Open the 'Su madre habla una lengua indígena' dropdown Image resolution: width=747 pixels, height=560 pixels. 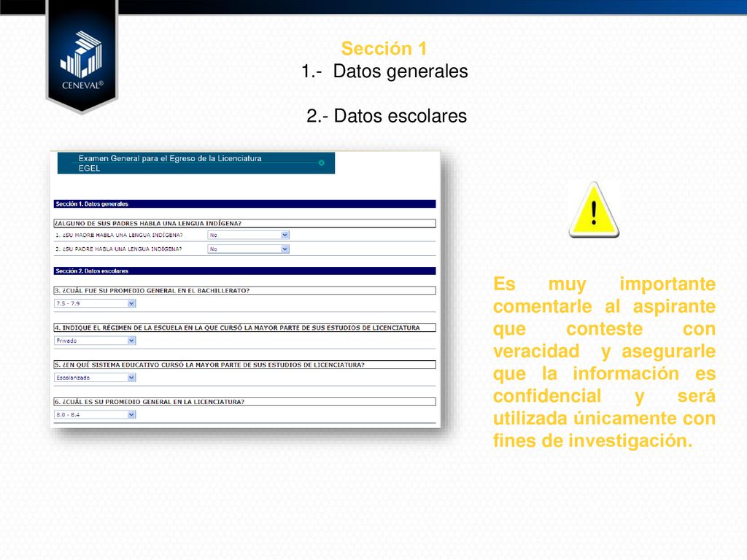pos(248,235)
